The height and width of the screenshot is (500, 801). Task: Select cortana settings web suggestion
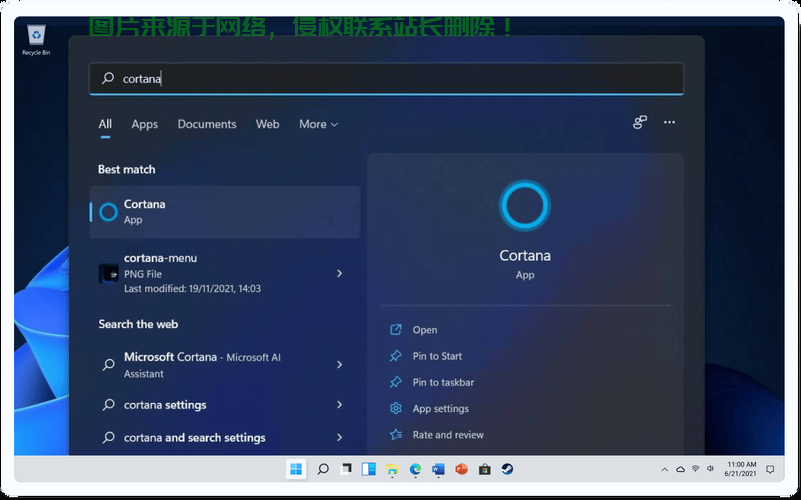tap(225, 404)
